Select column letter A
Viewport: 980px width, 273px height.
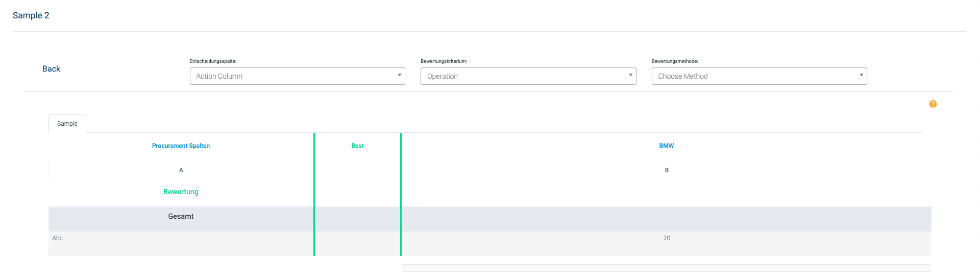coord(181,170)
